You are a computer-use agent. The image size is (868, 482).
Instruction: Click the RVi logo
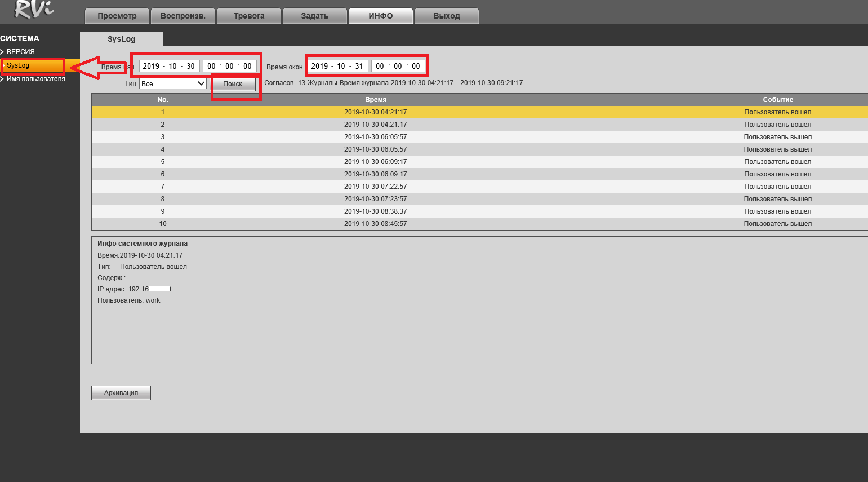[34, 10]
